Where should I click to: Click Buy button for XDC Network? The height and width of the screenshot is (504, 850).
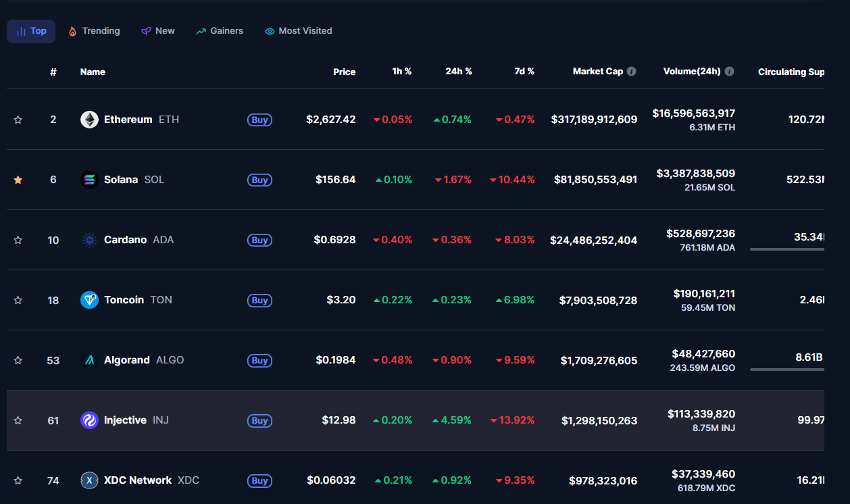(x=260, y=480)
